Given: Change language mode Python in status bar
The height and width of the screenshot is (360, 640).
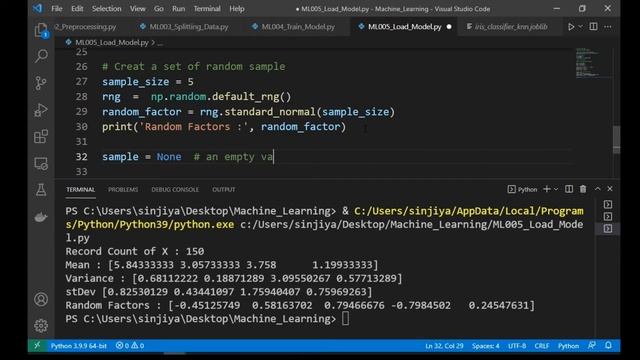Looking at the screenshot, I should pyautogui.click(x=568, y=346).
